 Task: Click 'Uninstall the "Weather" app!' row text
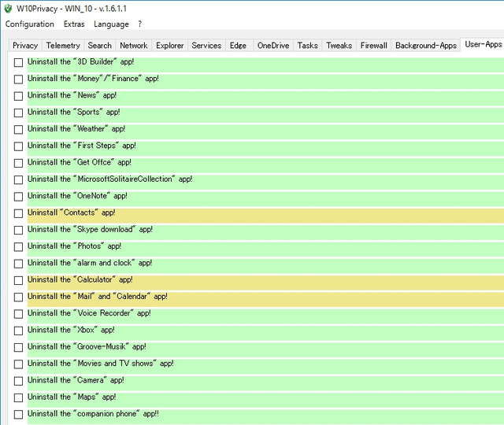tap(76, 129)
